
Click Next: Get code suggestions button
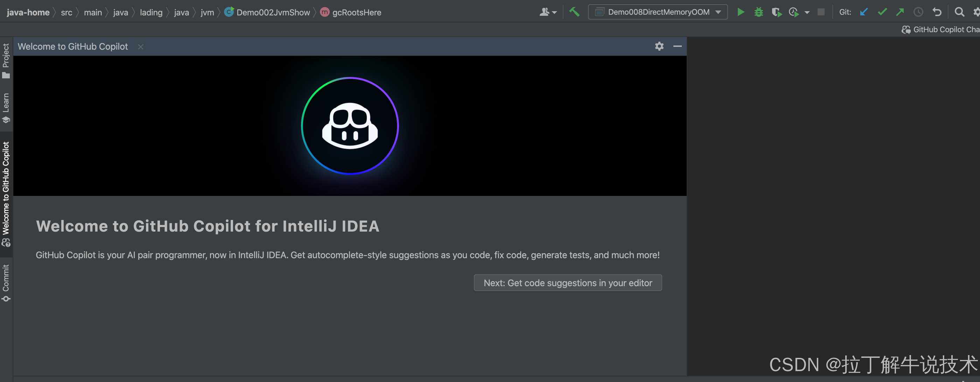567,282
